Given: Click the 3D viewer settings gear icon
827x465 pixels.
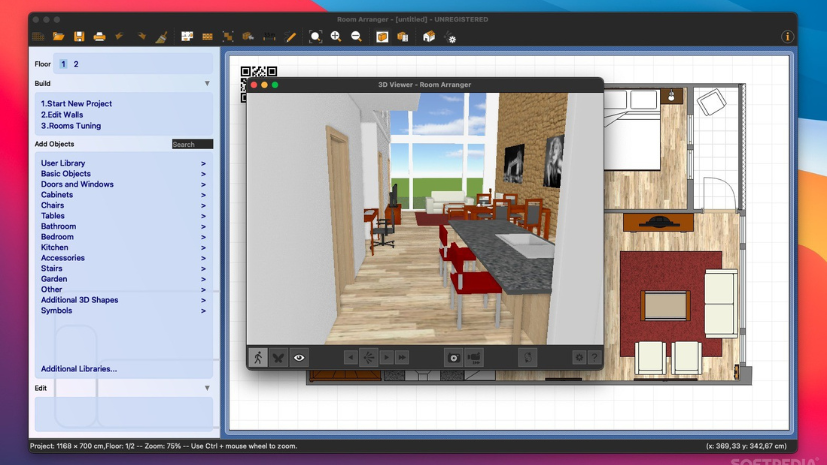Looking at the screenshot, I should pyautogui.click(x=578, y=357).
